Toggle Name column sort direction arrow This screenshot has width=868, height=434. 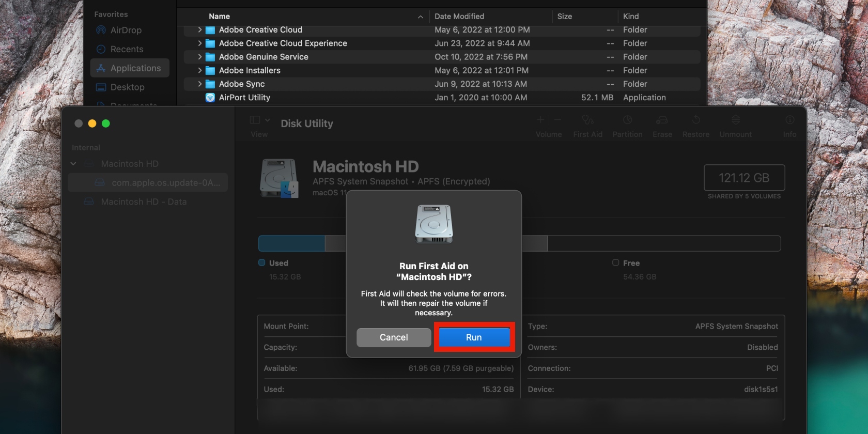(421, 17)
